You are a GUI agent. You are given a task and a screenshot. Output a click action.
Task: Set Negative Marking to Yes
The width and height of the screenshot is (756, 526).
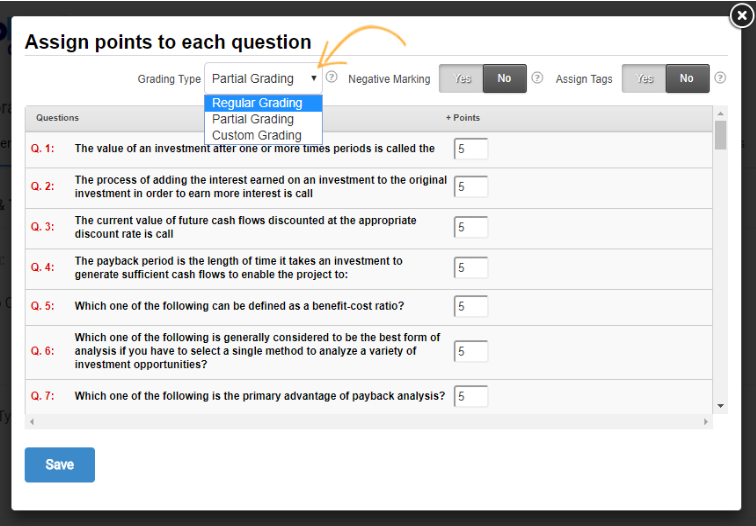click(462, 79)
